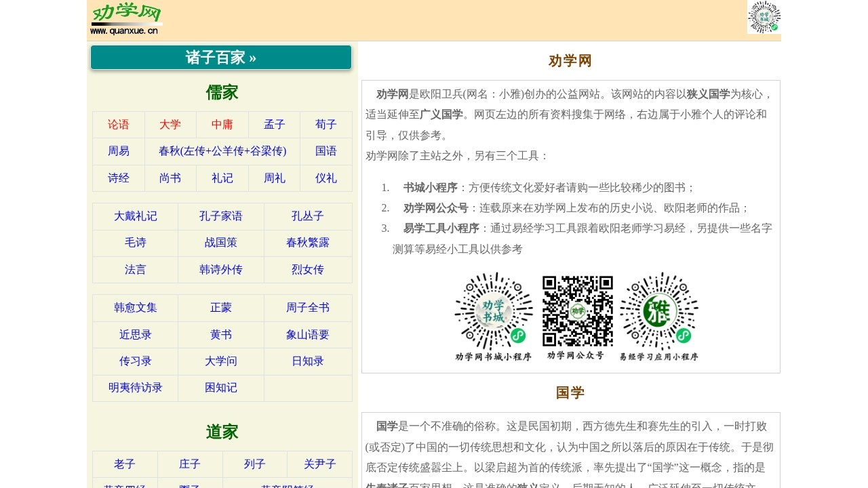868x488 pixels.
Task: Open 韩愈文集
Action: (x=136, y=308)
